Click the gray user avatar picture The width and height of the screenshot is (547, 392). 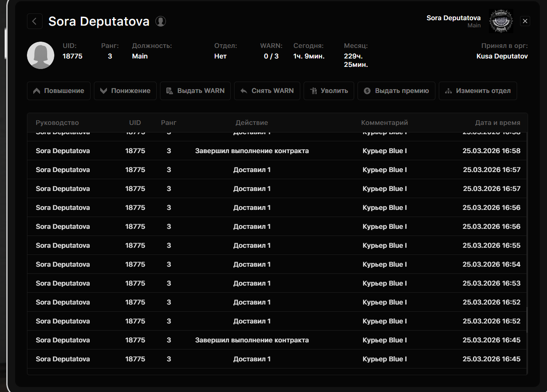40,56
